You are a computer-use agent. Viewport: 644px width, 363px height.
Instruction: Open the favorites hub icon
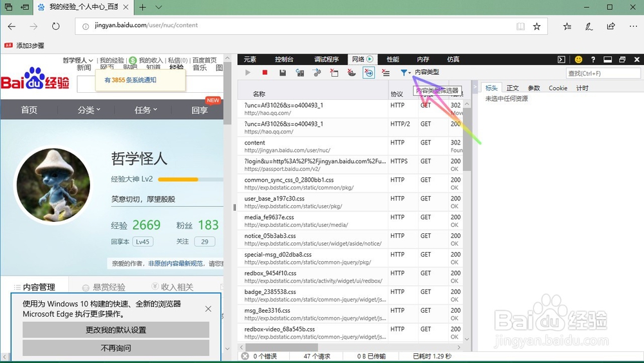[567, 26]
